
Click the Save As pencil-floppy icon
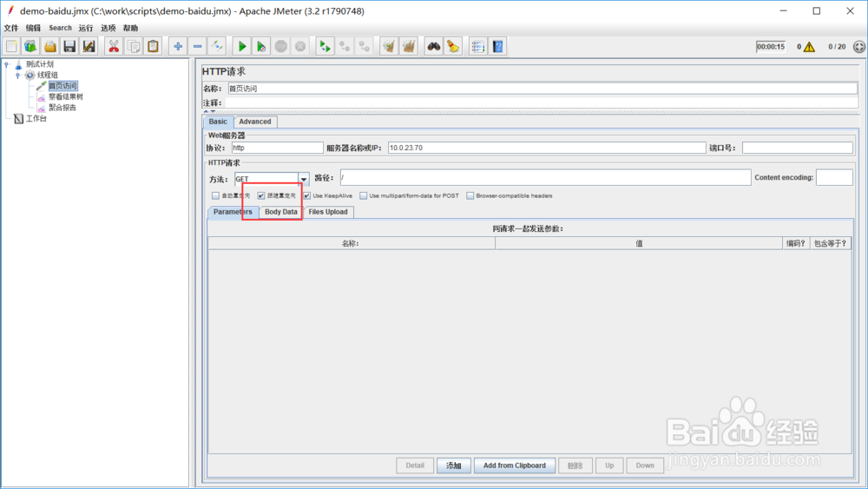(89, 47)
